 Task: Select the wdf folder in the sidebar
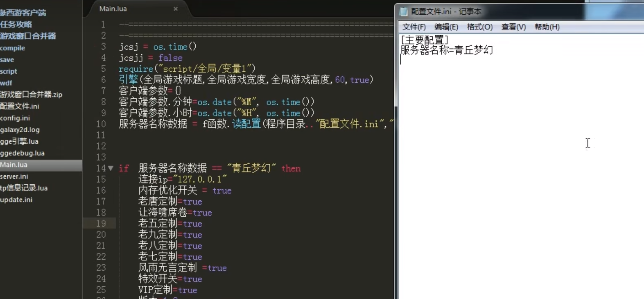(6, 83)
